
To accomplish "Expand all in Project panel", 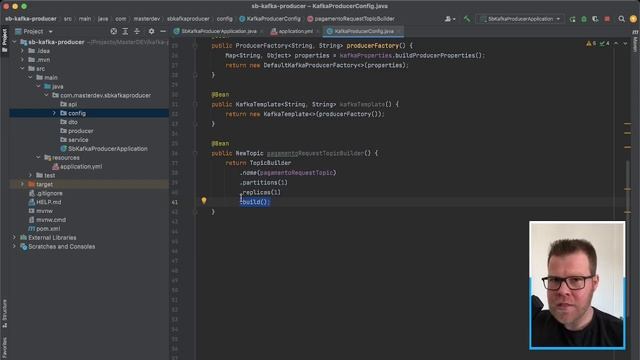I will point(125,31).
